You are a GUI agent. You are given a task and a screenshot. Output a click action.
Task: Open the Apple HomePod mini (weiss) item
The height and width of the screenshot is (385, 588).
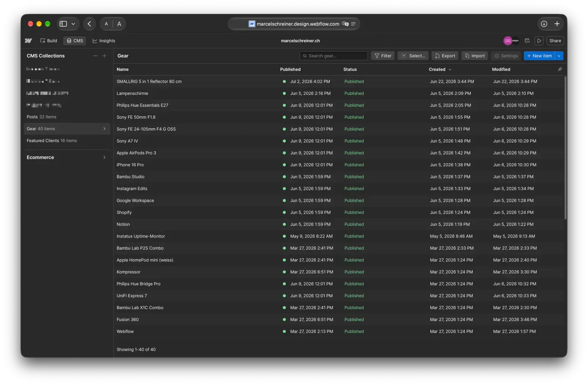click(145, 260)
